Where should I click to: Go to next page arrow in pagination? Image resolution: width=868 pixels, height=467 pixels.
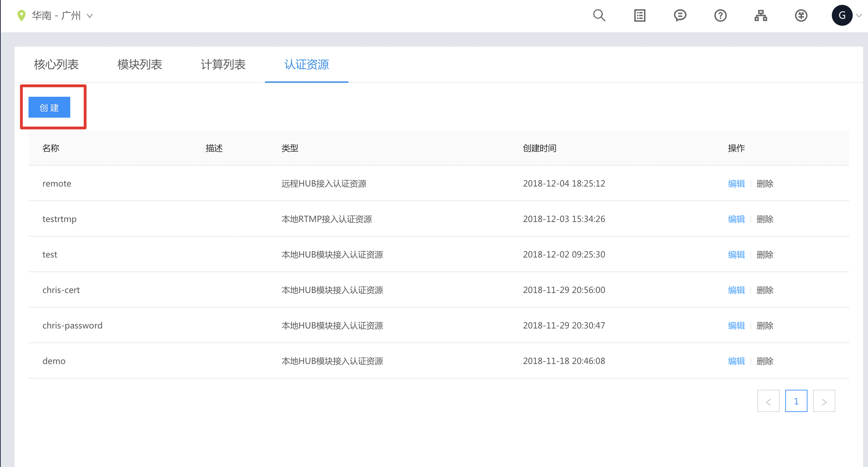tap(824, 401)
